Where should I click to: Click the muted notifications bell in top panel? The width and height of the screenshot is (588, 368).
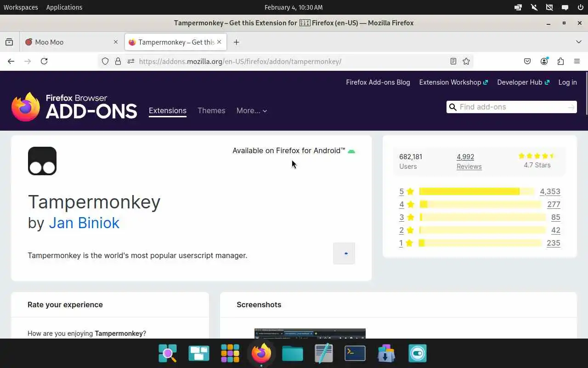tap(534, 7)
